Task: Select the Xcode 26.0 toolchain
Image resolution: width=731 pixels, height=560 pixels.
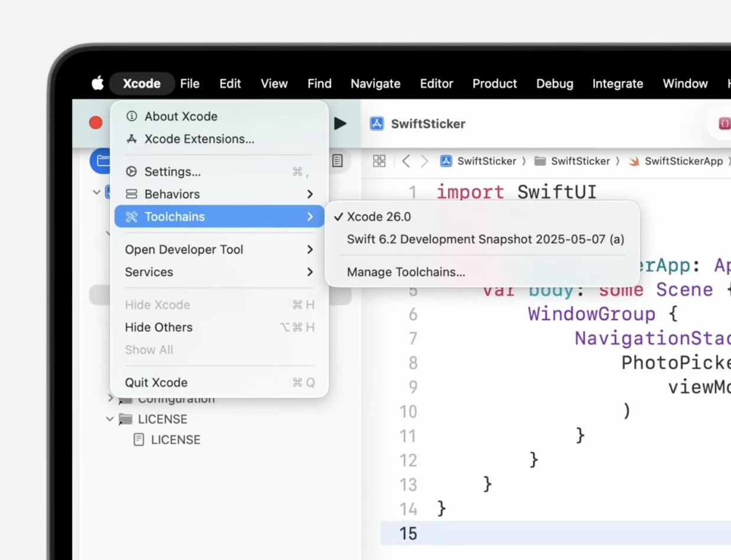Action: click(x=482, y=217)
